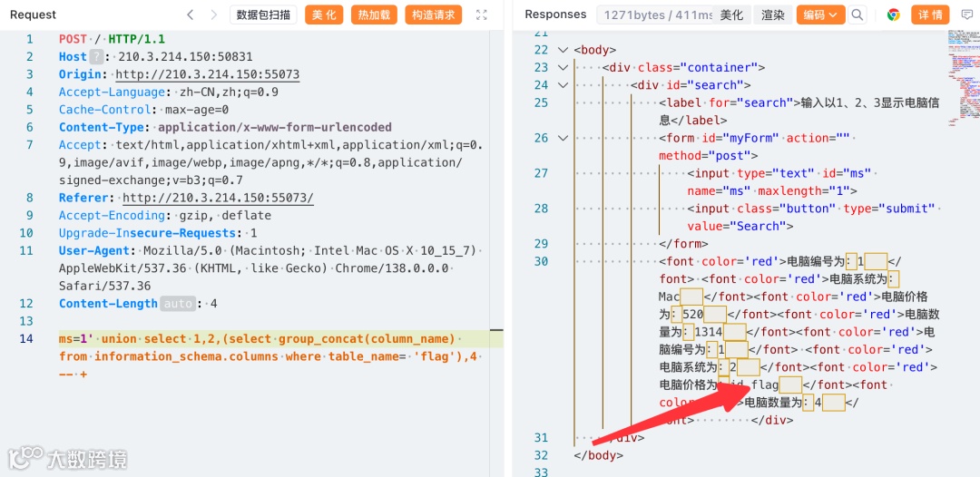Click the 'id,flag' result in the response

pyautogui.click(x=754, y=385)
